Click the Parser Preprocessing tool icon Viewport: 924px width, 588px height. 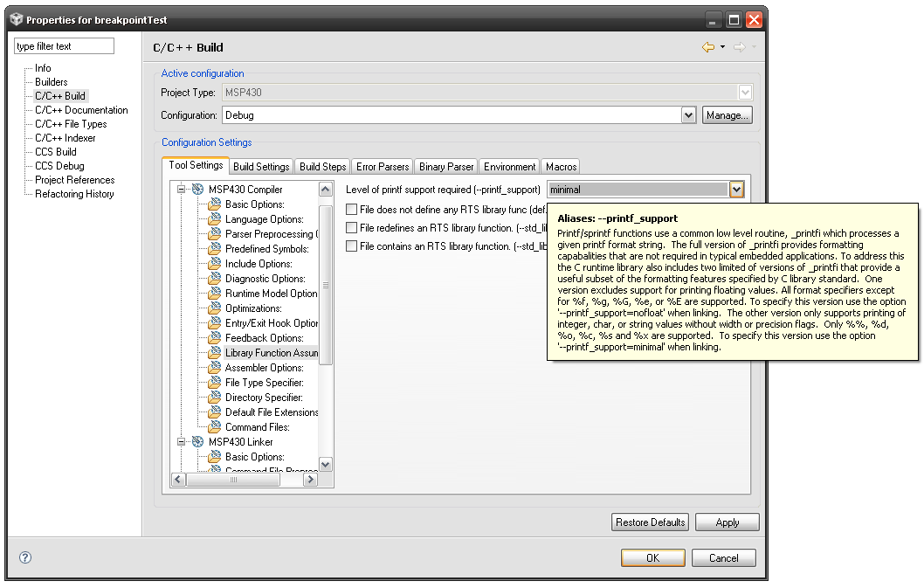pos(215,233)
